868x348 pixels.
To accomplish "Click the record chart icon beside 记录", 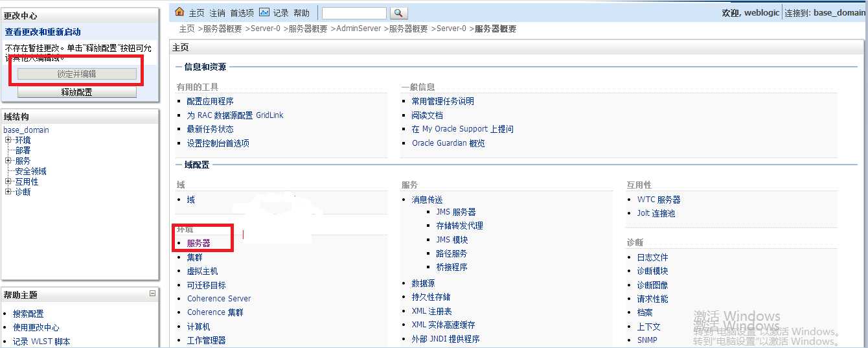I will coord(264,12).
